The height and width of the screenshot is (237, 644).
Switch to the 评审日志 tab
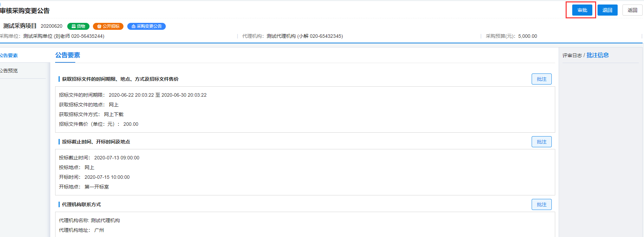pyautogui.click(x=572, y=55)
